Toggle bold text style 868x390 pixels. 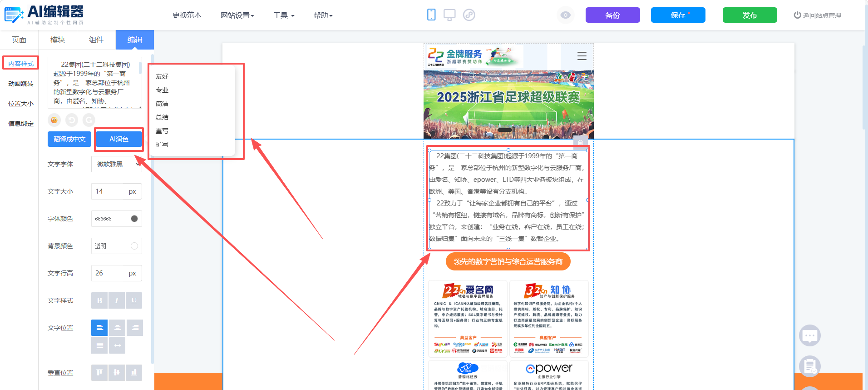[x=99, y=300]
